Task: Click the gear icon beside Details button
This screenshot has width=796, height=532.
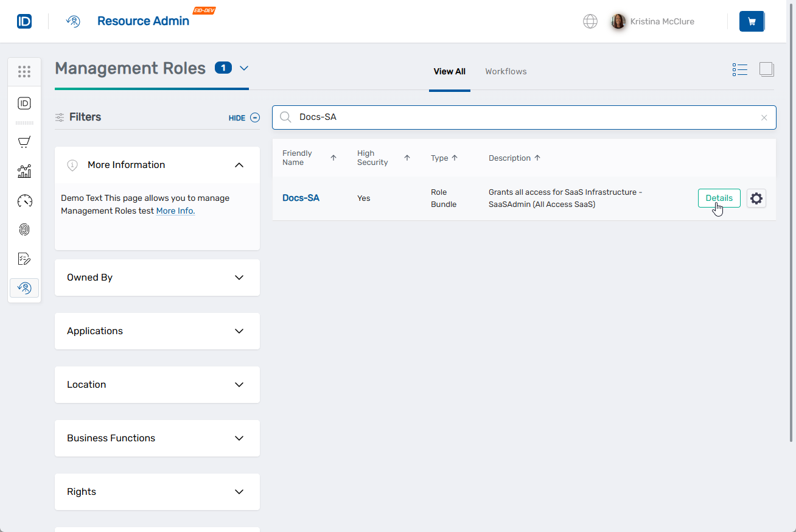Action: [756, 198]
